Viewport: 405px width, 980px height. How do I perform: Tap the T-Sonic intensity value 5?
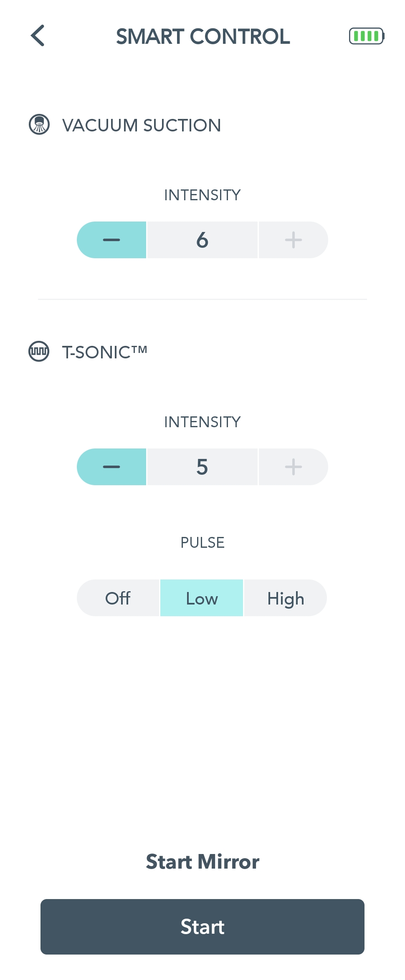pyautogui.click(x=202, y=467)
